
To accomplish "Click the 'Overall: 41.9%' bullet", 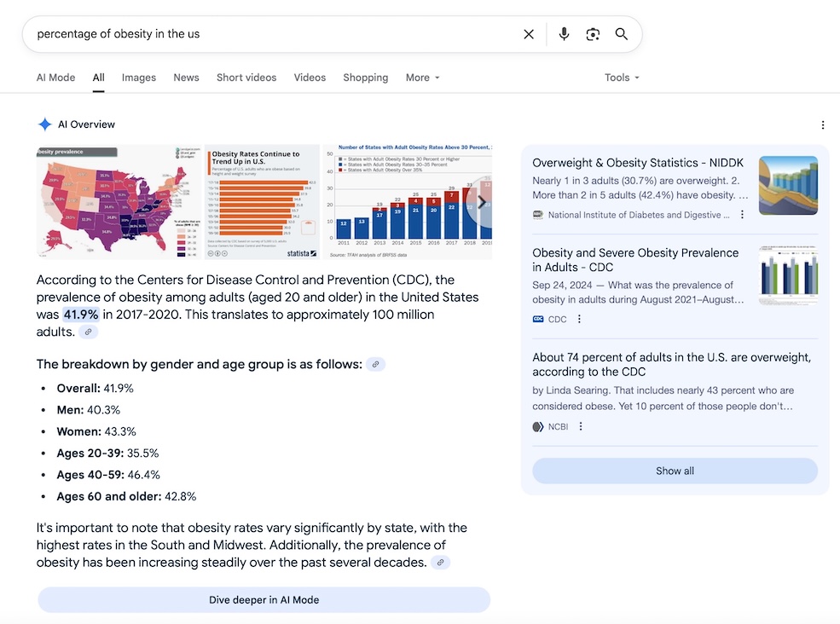I will 96,389.
